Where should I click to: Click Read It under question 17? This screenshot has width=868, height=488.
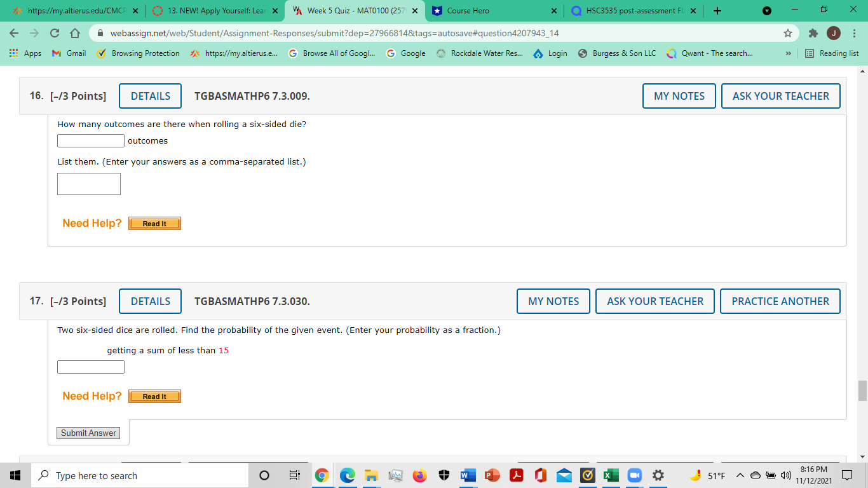(154, 396)
